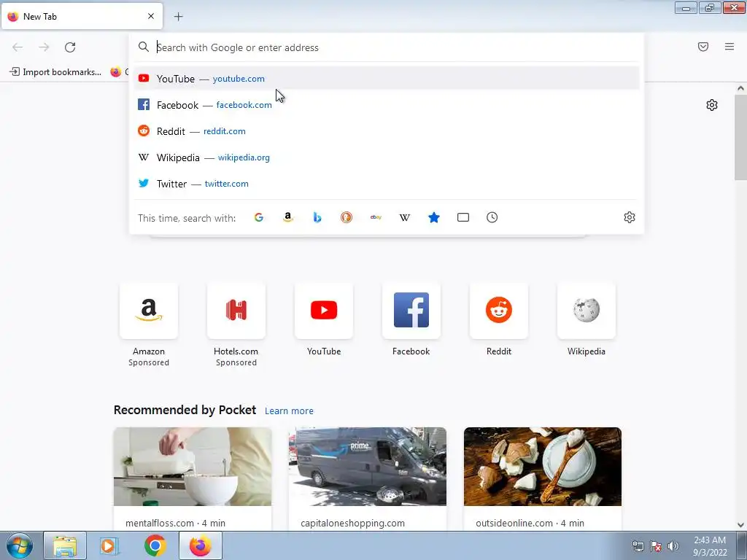Go back one page
This screenshot has height=560, width=747.
pyautogui.click(x=18, y=47)
